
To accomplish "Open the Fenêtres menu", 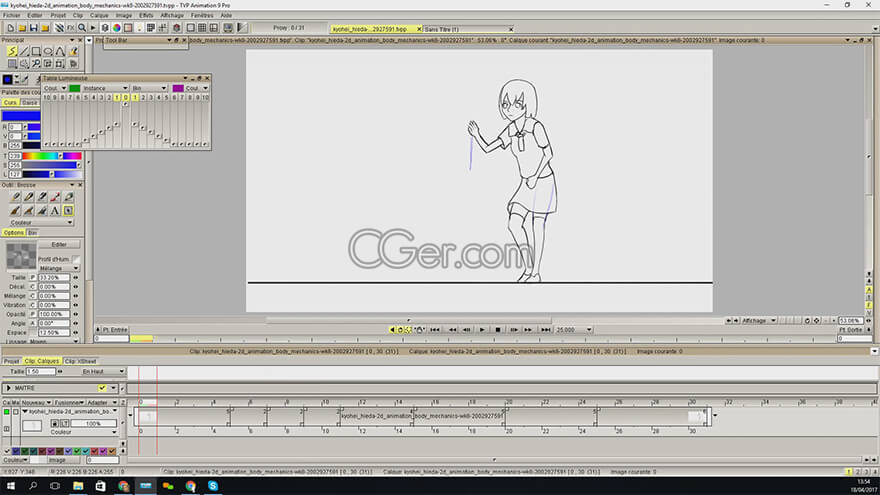I will click(202, 15).
